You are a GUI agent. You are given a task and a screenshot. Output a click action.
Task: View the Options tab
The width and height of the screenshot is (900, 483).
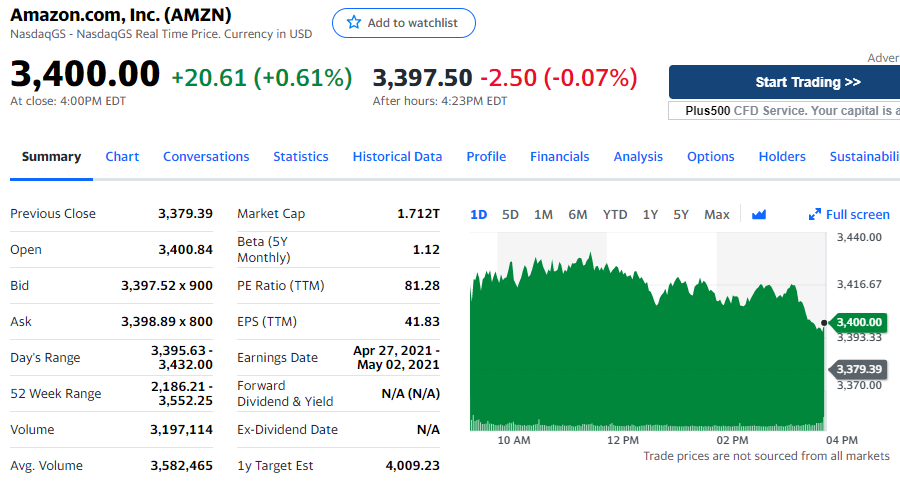click(711, 157)
